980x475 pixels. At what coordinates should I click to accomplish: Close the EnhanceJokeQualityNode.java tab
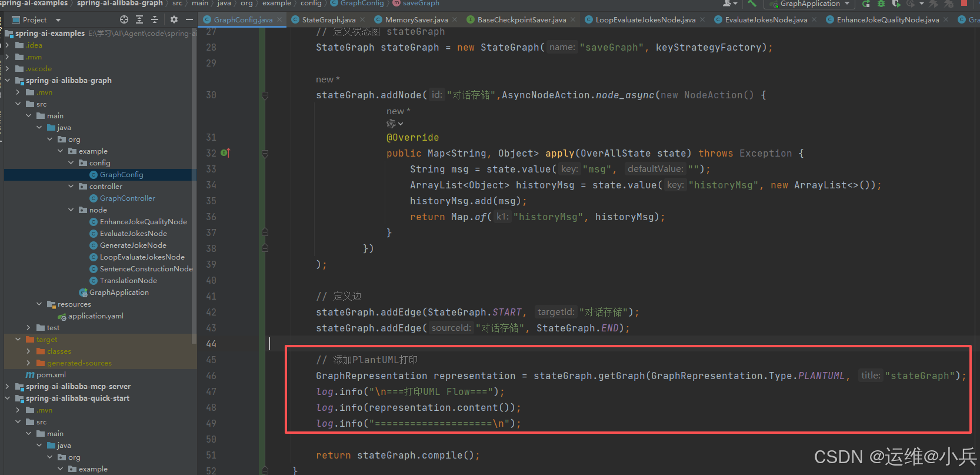pyautogui.click(x=946, y=19)
